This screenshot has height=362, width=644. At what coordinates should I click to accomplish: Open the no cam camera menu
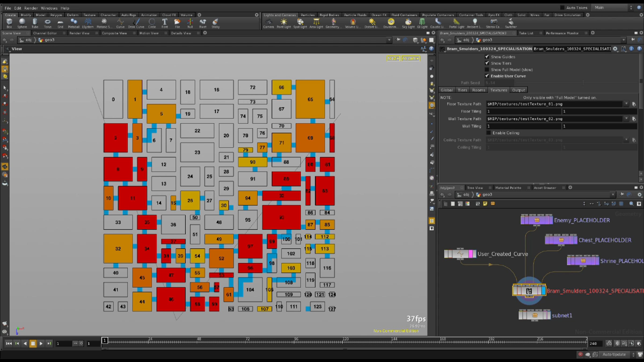tap(410, 58)
